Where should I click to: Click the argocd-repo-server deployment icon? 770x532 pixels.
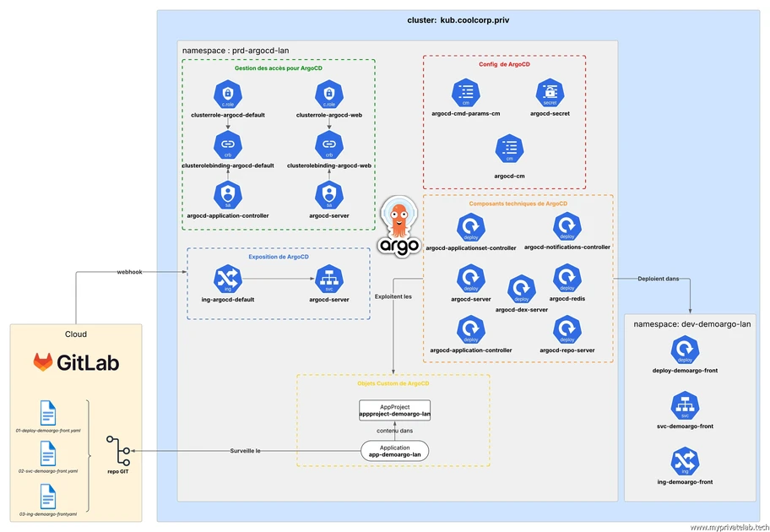coord(567,329)
